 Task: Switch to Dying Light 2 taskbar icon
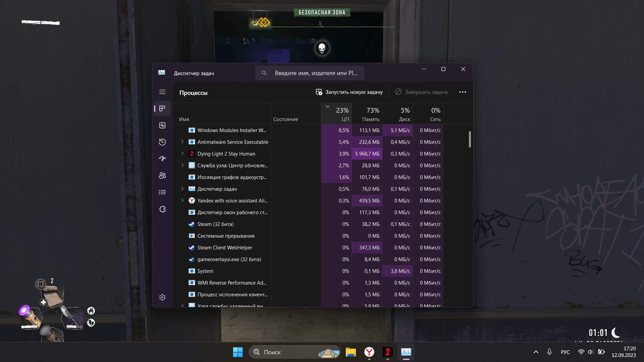pyautogui.click(x=387, y=352)
